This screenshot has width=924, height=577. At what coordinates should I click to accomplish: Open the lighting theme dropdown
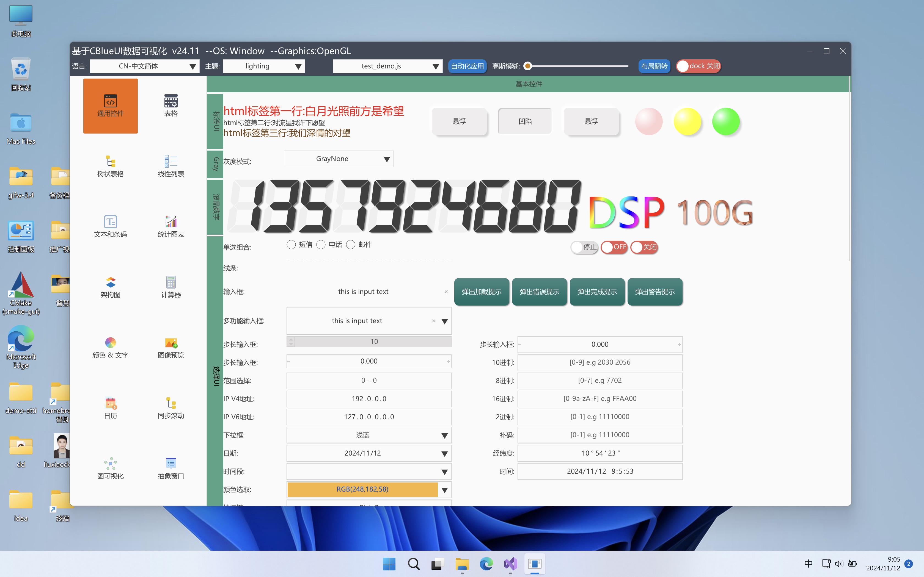pos(298,66)
